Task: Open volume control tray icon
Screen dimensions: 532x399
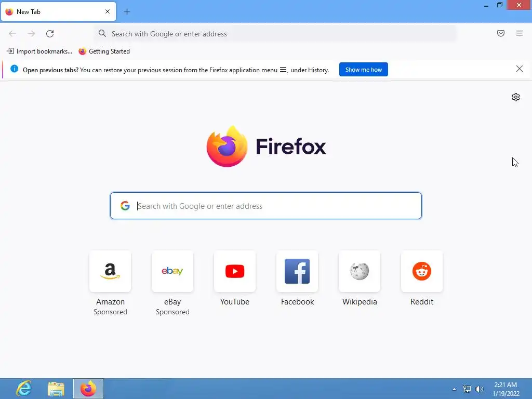Action: [480, 389]
